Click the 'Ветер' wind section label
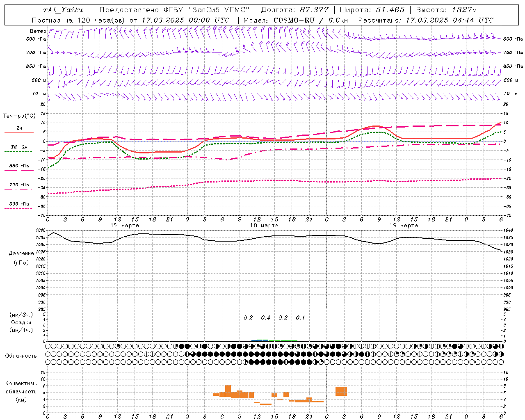This screenshot has width=525, height=420. click(38, 31)
